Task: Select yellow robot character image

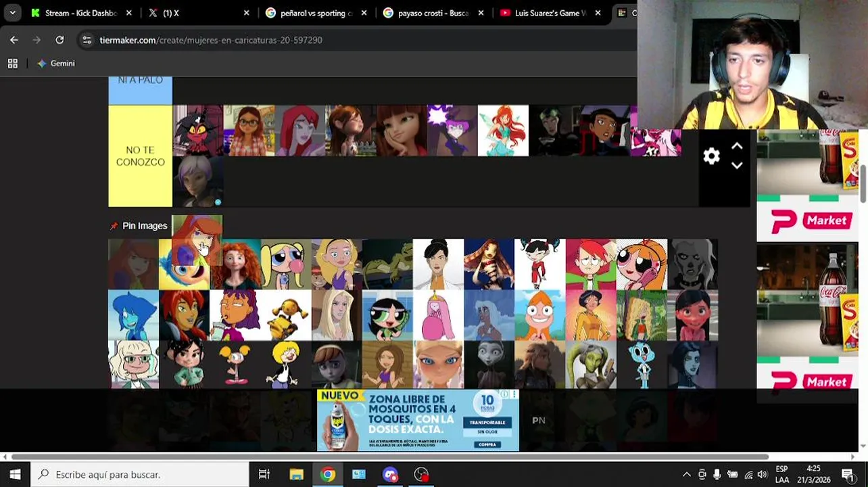Action: 286,315
